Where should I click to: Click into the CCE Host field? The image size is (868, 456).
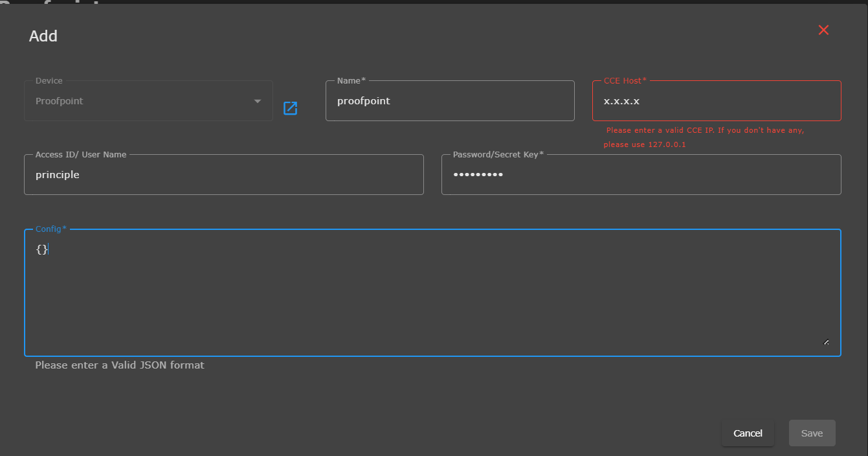(717, 101)
